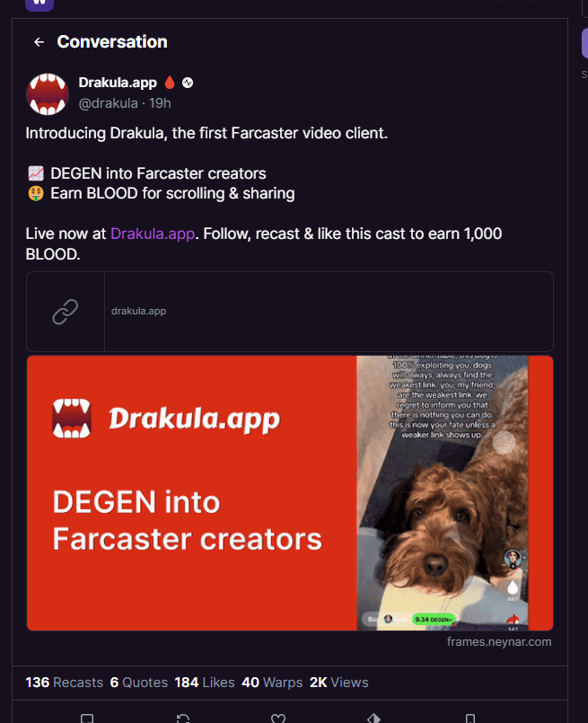The width and height of the screenshot is (588, 723).
Task: Click the chain link icon in preview card
Action: tap(65, 312)
